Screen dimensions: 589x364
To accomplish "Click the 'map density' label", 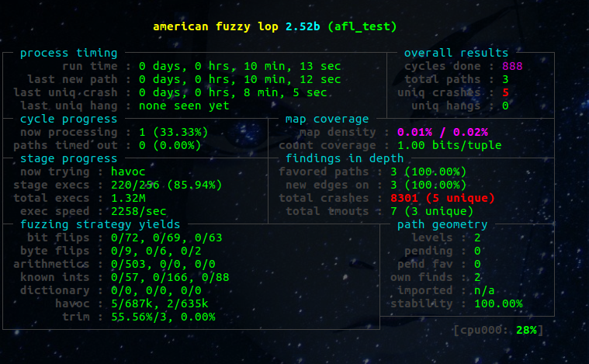I will 338,132.
